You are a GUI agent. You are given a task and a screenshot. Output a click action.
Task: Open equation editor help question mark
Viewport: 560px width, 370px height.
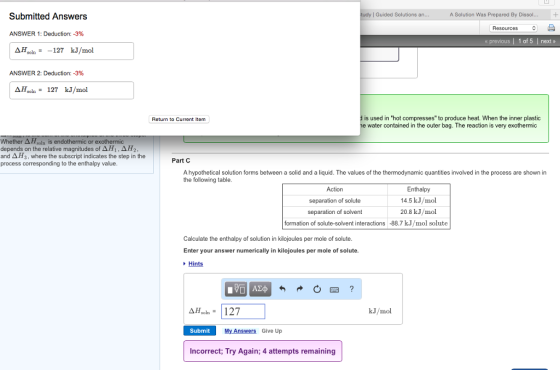[351, 289]
